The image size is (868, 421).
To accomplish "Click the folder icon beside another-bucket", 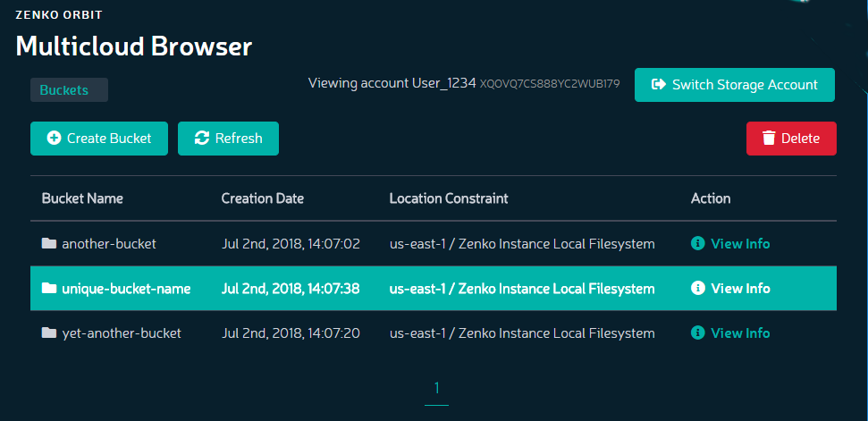I will tap(49, 243).
